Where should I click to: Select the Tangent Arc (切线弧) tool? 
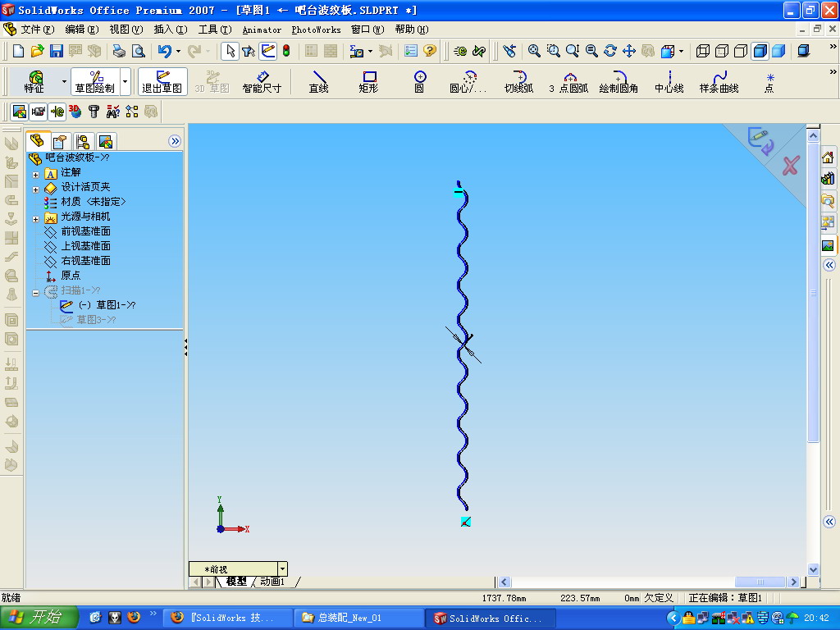[x=518, y=82]
